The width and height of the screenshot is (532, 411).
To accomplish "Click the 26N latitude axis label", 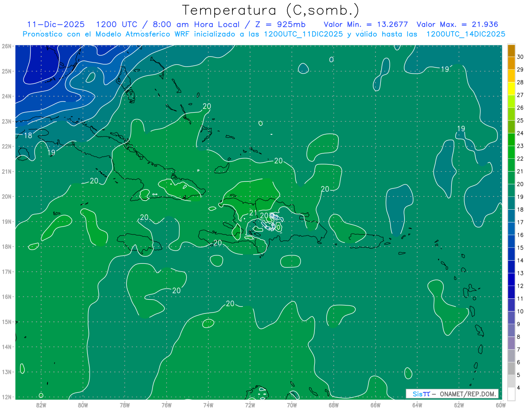I will point(7,46).
